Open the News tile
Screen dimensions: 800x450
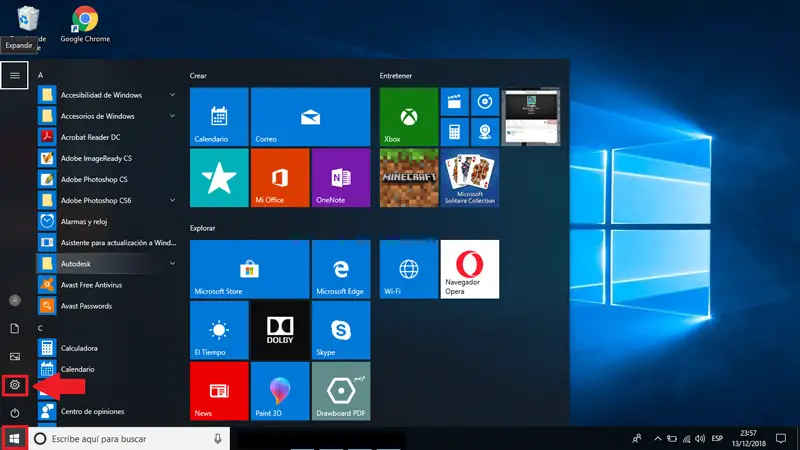click(x=219, y=391)
